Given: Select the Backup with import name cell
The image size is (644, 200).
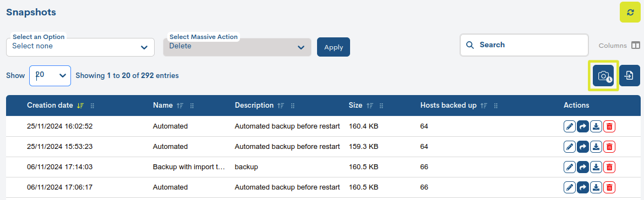Looking at the screenshot, I should point(189,167).
